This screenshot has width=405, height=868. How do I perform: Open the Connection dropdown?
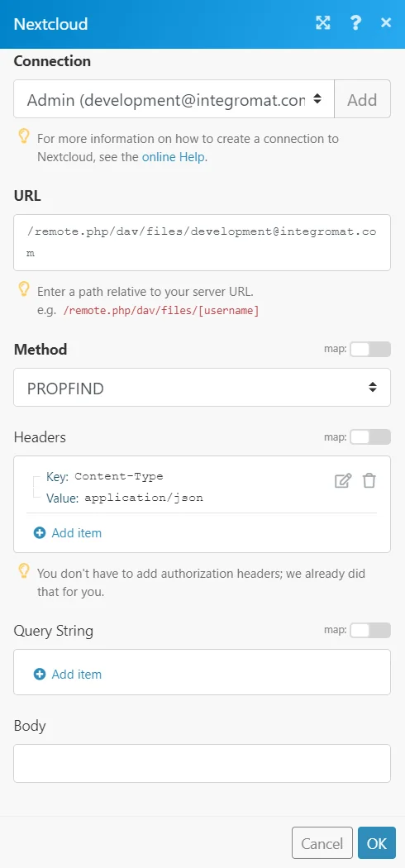click(x=174, y=99)
